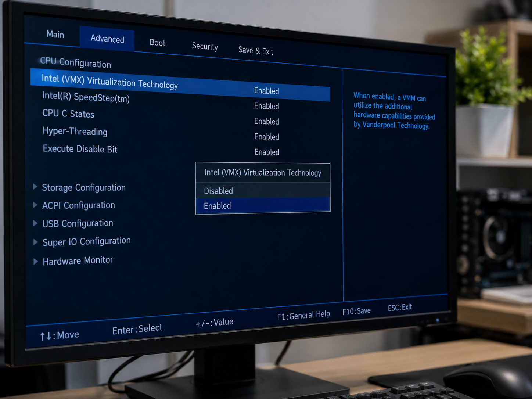Viewport: 532px width, 399px height.
Task: Click the arrow beside Storage Configuration
Action: [35, 187]
